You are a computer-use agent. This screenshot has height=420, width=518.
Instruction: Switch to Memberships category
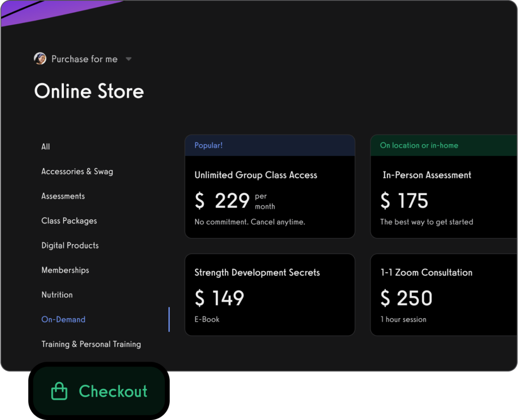[65, 270]
